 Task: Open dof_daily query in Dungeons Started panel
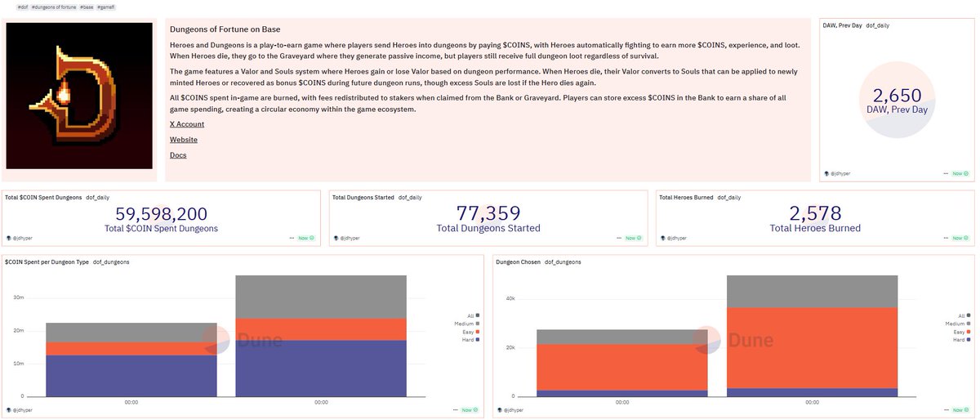click(410, 197)
